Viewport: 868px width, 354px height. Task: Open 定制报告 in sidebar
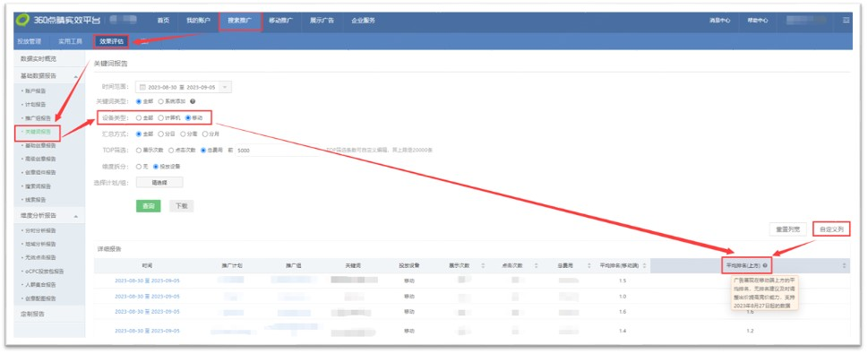coord(32,314)
